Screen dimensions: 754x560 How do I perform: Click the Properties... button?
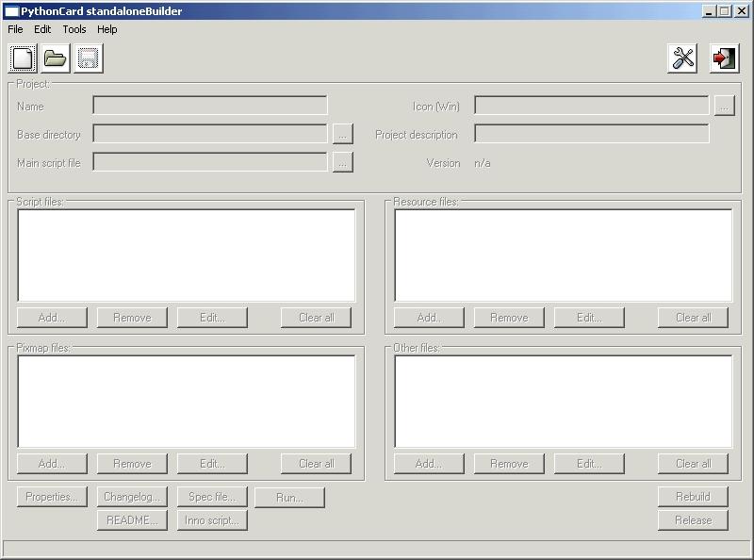tap(52, 497)
